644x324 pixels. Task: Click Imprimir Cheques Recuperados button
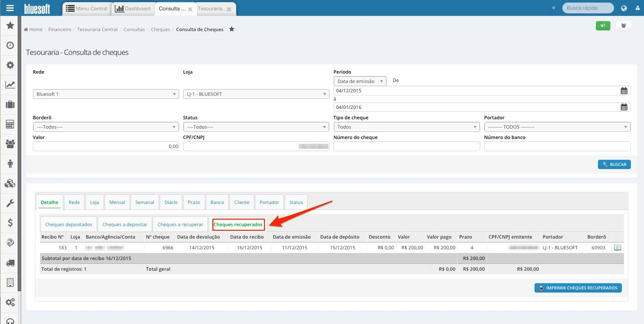pos(578,288)
